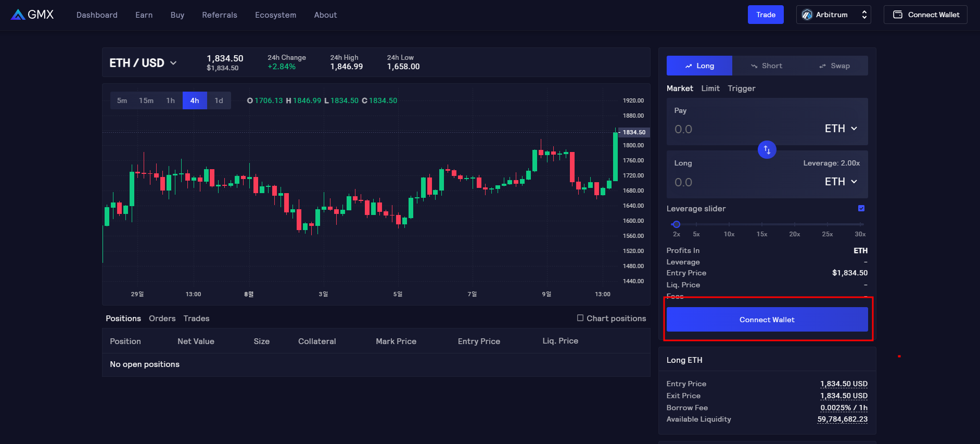The width and height of the screenshot is (980, 444).
Task: Open the Dashboard page
Action: (x=97, y=15)
